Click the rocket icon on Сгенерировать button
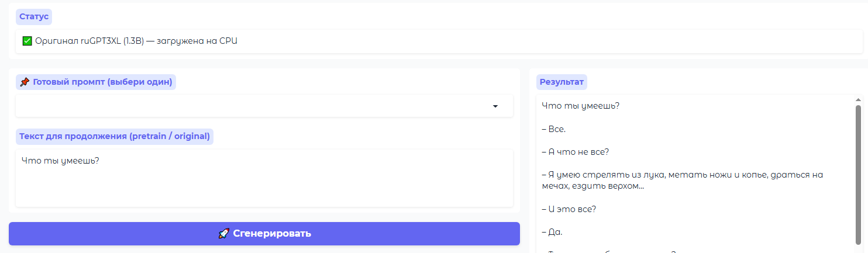This screenshot has width=868, height=253. (x=223, y=234)
